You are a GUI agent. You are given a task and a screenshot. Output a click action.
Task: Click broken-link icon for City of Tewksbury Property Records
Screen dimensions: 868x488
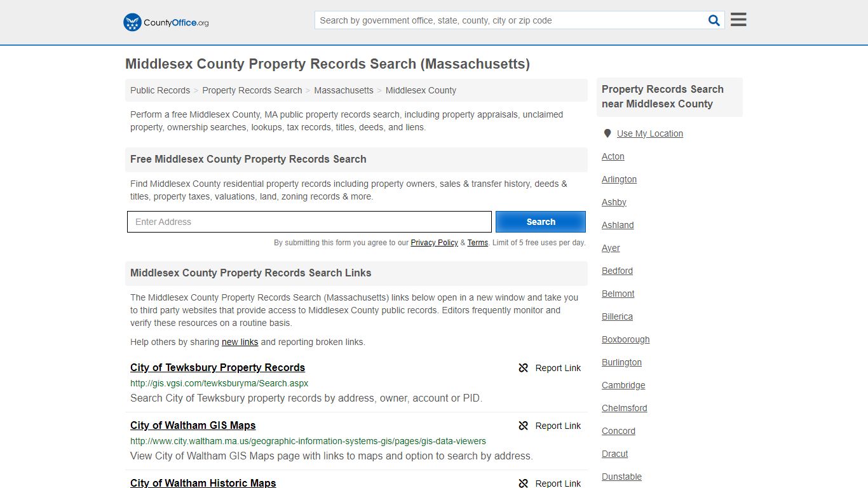pyautogui.click(x=524, y=368)
